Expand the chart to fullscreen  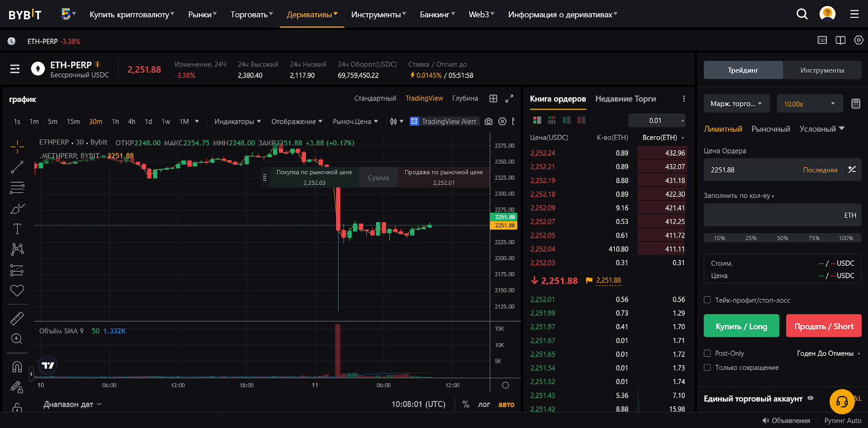tap(509, 98)
